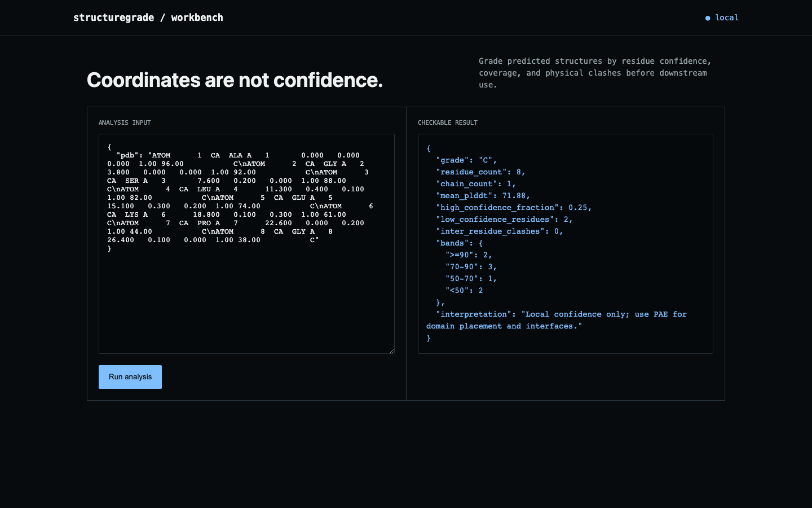Image resolution: width=812 pixels, height=508 pixels.
Task: Click the "grade": "C" result line
Action: (x=466, y=160)
